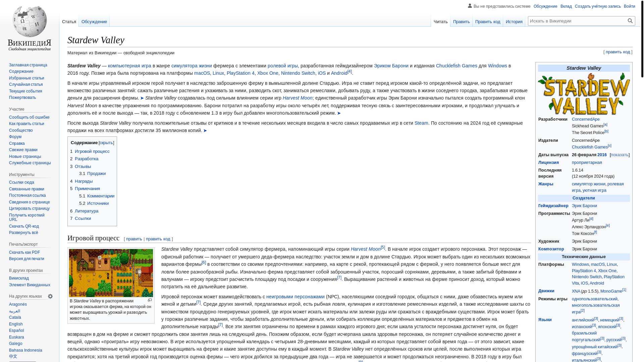
Task: Open the Stardew Valley logo image
Action: click(x=584, y=94)
